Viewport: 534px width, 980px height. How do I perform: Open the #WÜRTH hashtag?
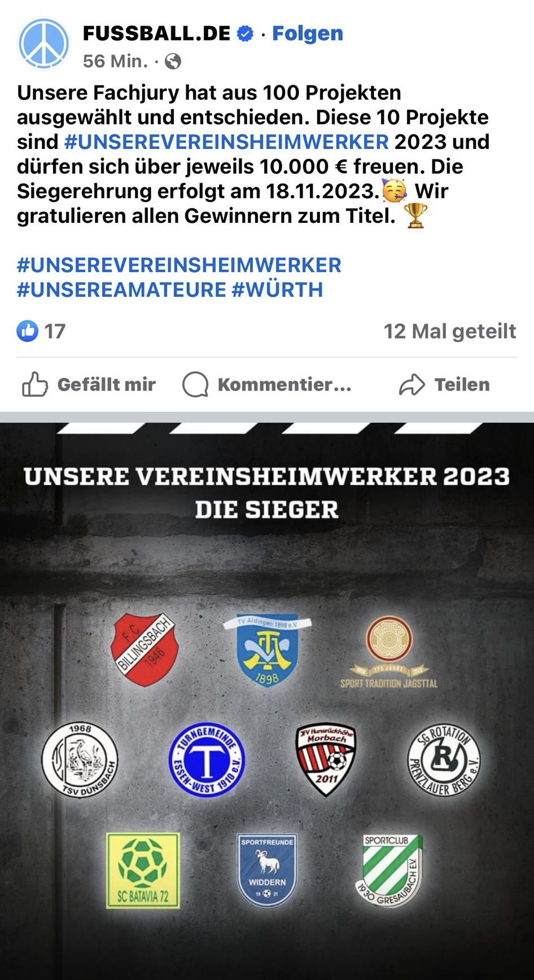point(277,290)
